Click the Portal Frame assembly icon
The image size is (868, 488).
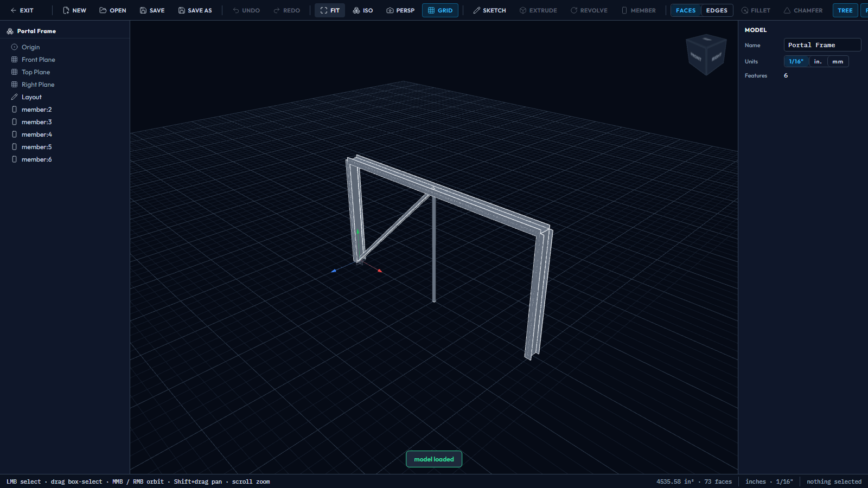pos(10,31)
